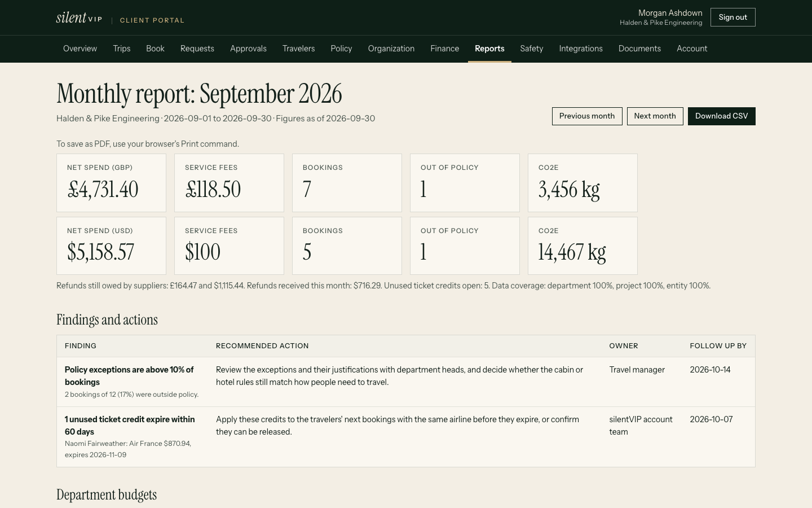Viewport: 812px width, 508px height.
Task: Advance to the Next month report
Action: [x=655, y=116]
